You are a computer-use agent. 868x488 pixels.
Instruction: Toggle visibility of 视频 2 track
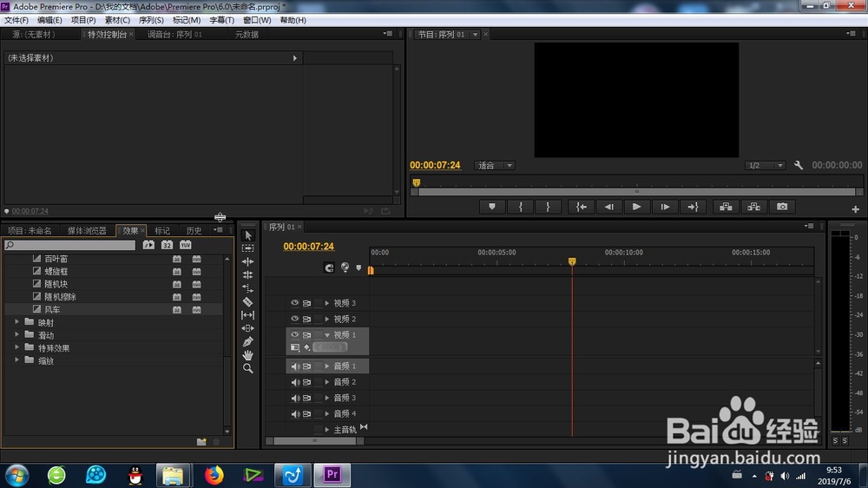pyautogui.click(x=294, y=319)
